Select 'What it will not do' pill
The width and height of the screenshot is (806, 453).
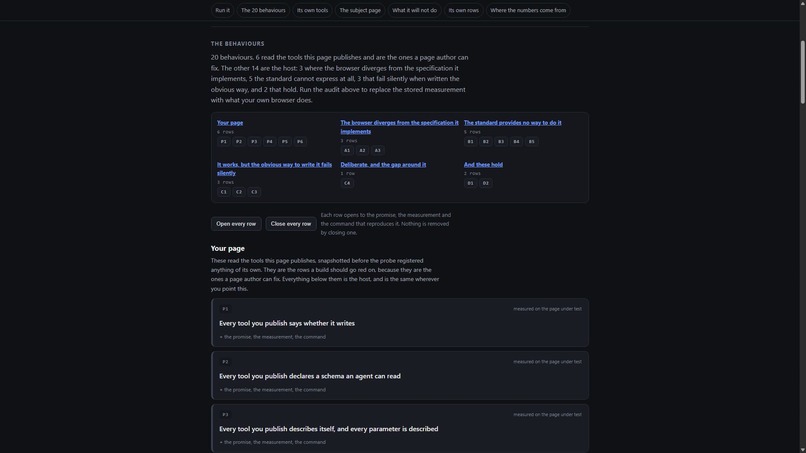click(x=414, y=10)
